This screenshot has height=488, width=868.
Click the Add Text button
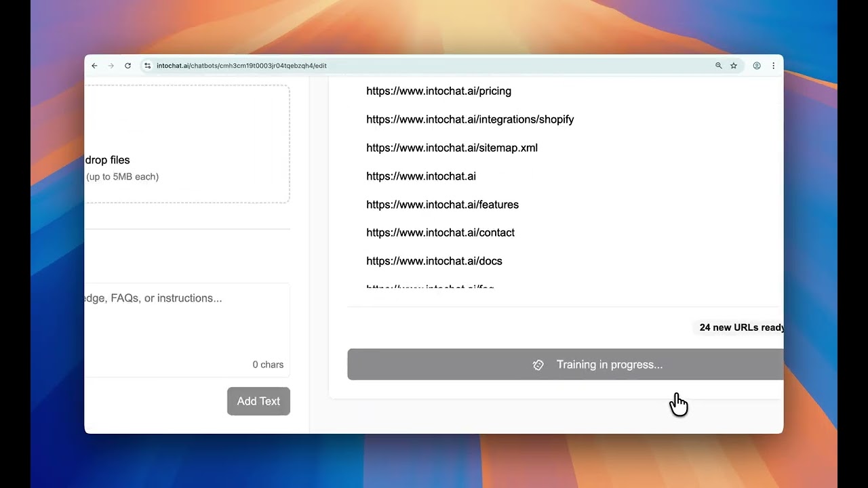pos(258,401)
